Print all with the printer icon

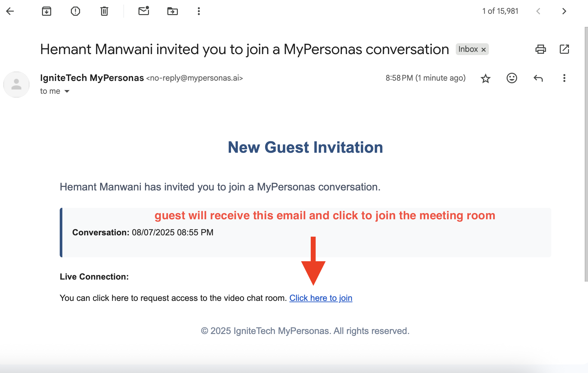coord(541,49)
